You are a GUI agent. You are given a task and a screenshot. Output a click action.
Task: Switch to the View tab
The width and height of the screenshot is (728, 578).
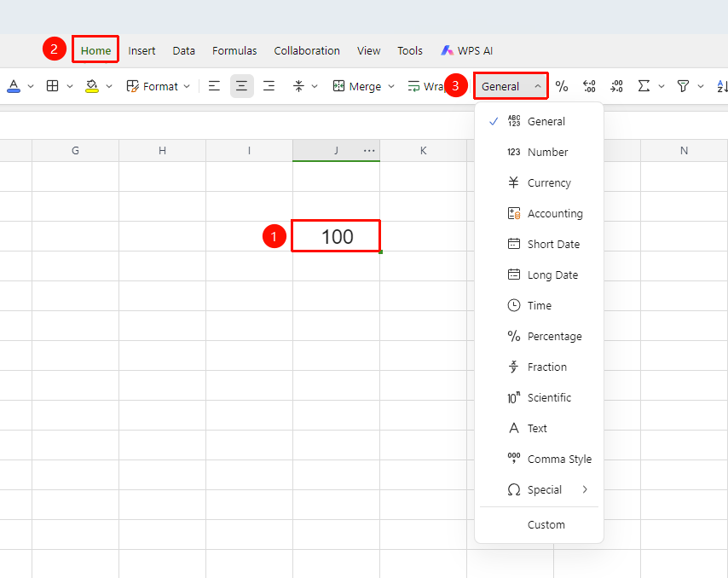(368, 50)
